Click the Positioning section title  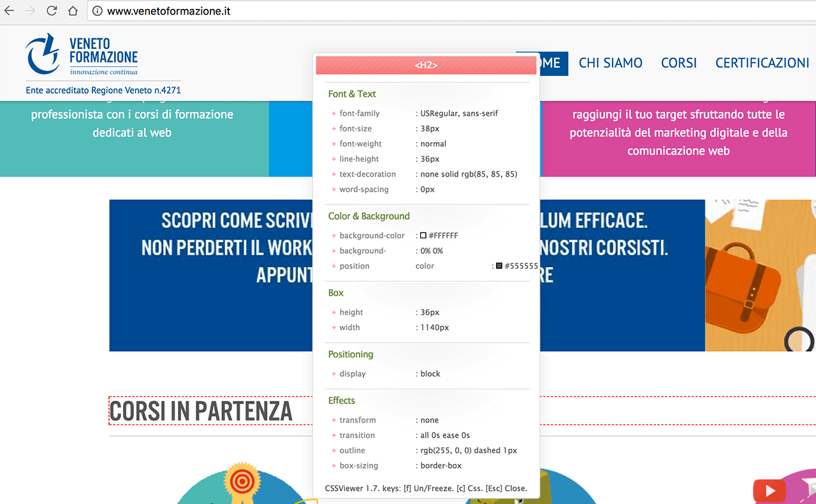tap(351, 354)
